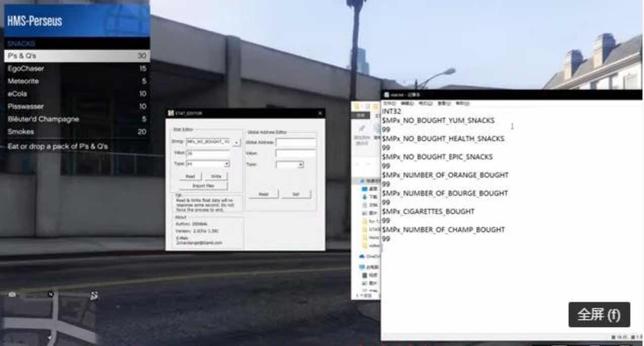The image size is (644, 346).
Task: Click OneDrive cloud icon in Explorer sidebar
Action: [x=361, y=256]
